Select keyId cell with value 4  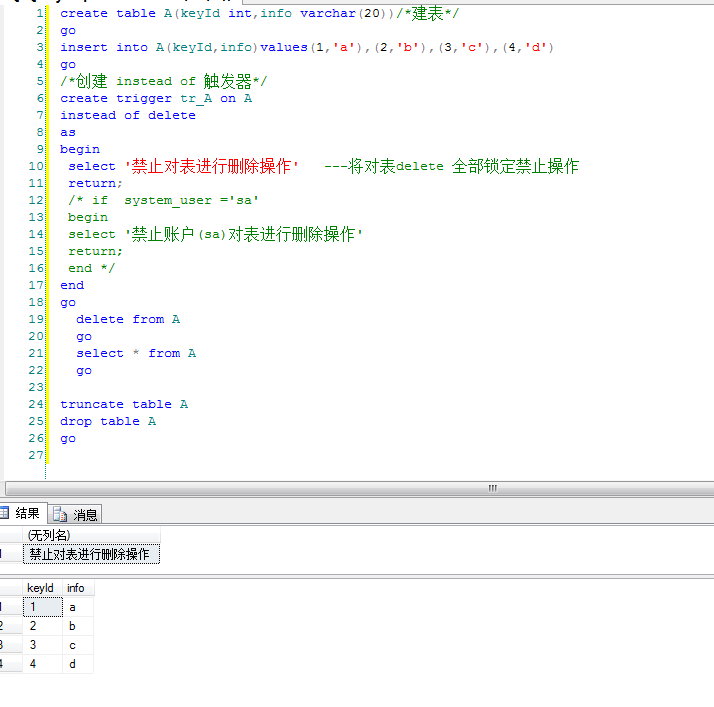42,664
